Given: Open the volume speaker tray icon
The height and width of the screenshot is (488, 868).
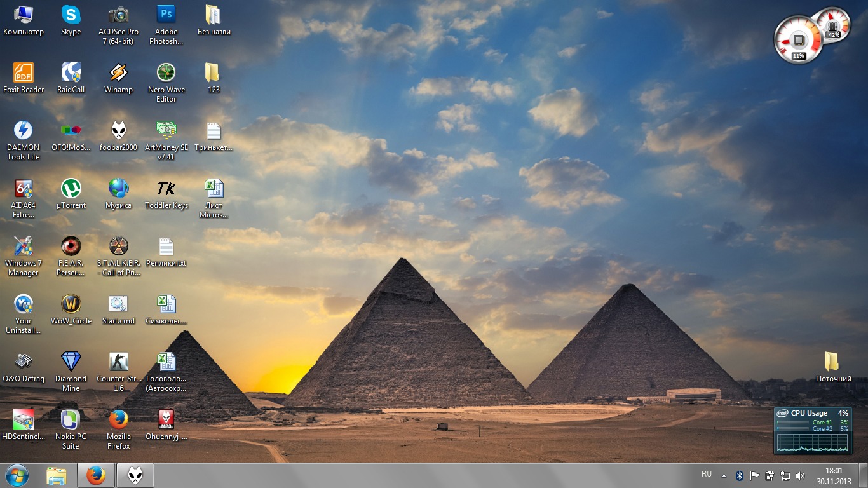Looking at the screenshot, I should [800, 475].
